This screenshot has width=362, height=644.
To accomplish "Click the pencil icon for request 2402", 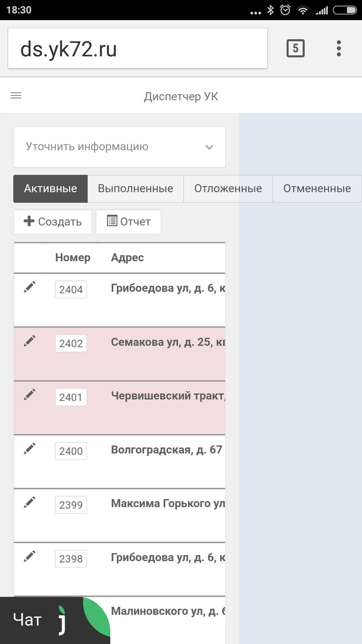I will pos(29,341).
